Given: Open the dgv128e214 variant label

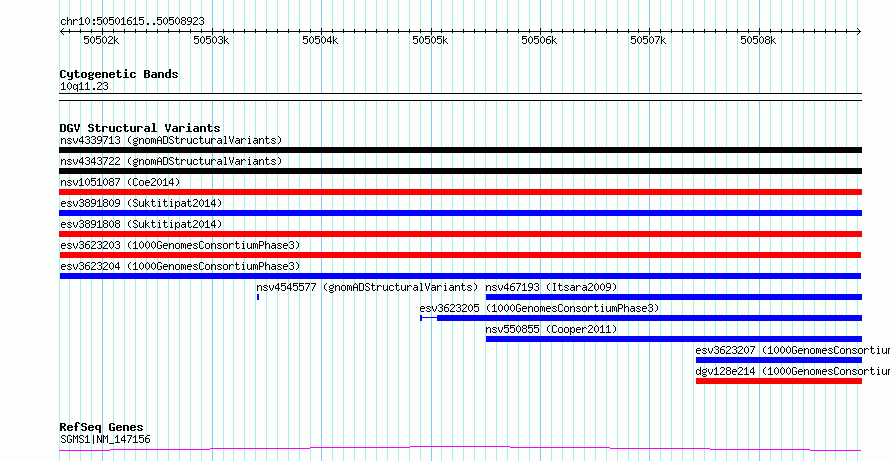Looking at the screenshot, I should (792, 371).
